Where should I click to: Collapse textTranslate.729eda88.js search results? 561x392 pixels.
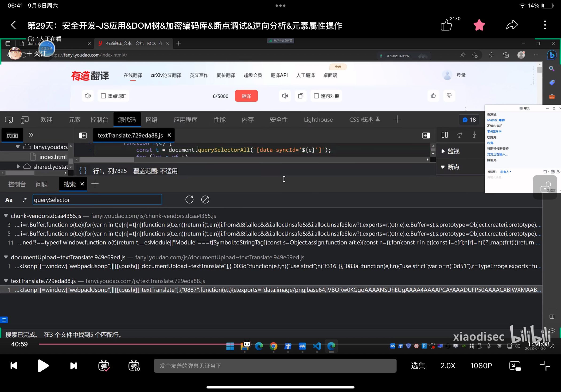pos(6,281)
